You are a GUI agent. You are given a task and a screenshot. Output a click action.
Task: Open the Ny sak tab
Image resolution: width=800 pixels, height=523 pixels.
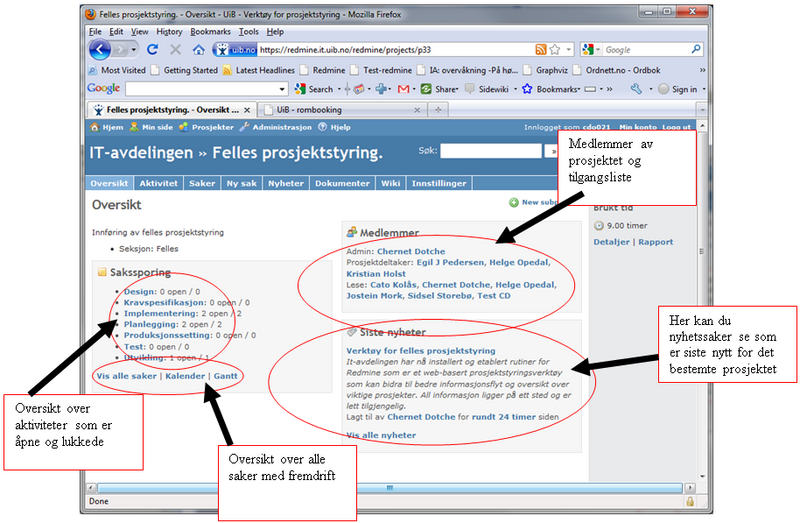[x=242, y=183]
